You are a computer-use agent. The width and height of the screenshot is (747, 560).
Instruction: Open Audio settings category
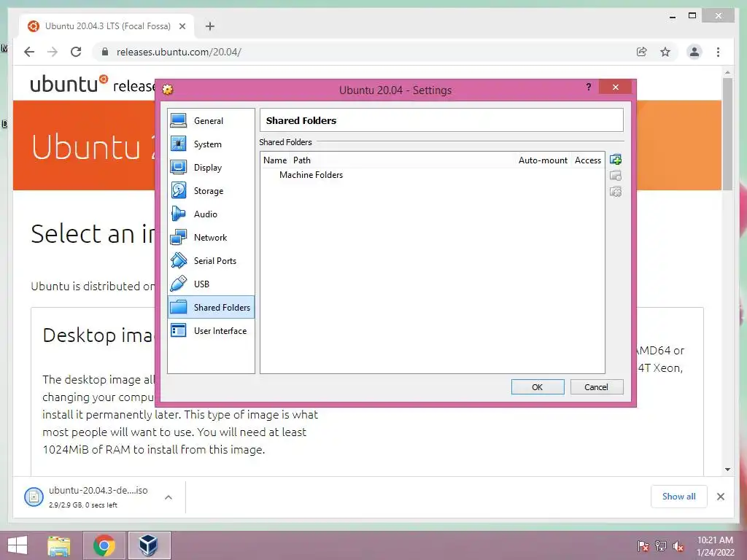(x=211, y=214)
